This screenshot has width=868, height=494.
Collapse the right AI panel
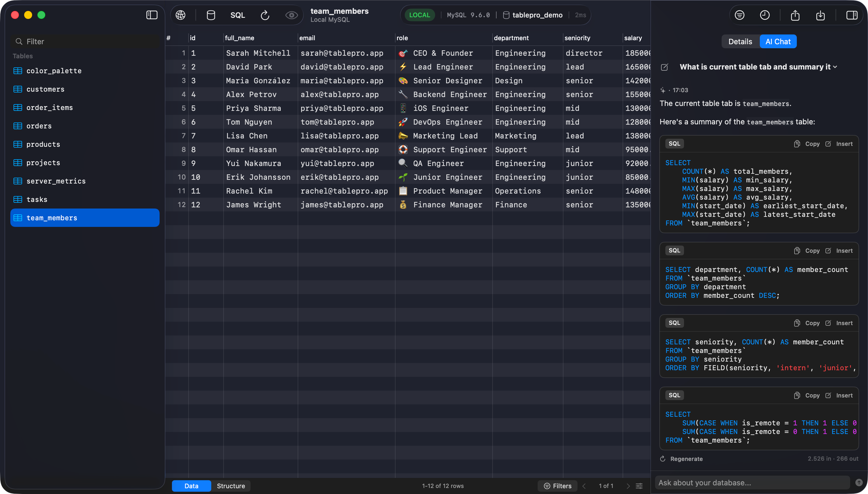point(852,15)
